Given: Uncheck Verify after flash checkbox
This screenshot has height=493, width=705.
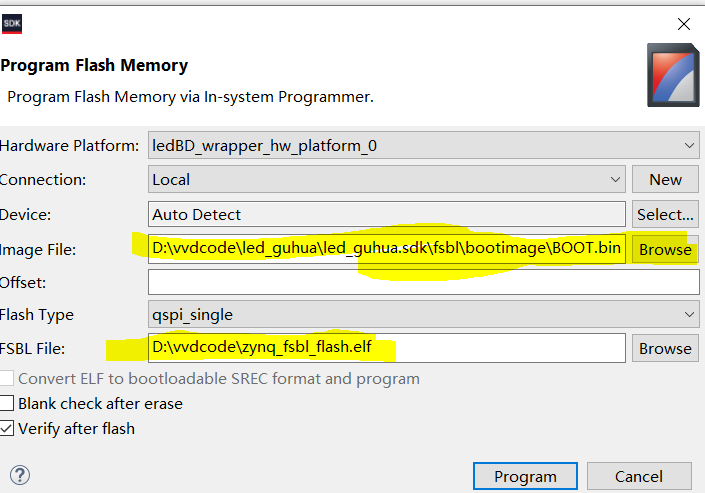Looking at the screenshot, I should [7, 429].
